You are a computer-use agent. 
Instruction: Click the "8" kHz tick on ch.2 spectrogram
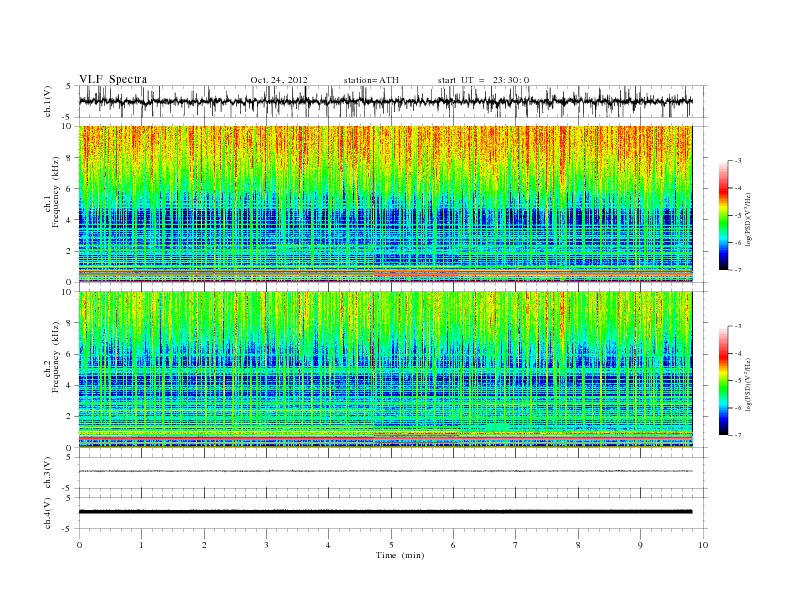click(70, 323)
